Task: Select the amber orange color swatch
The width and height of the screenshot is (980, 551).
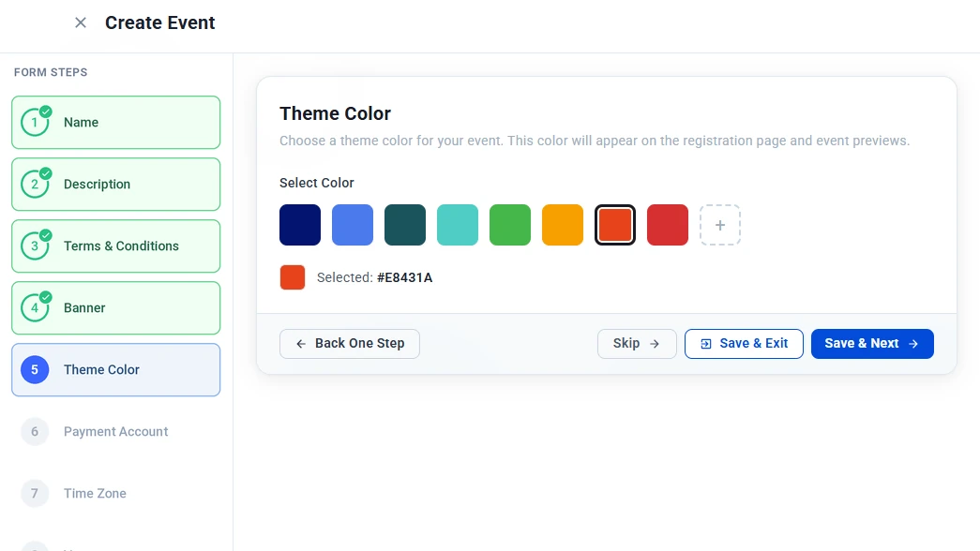Action: (563, 225)
